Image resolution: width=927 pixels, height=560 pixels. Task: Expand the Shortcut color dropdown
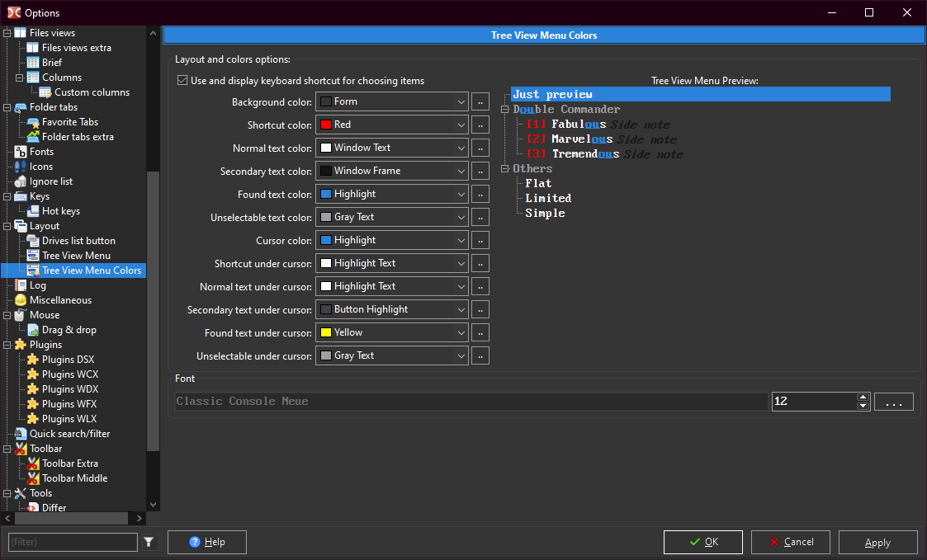click(461, 125)
